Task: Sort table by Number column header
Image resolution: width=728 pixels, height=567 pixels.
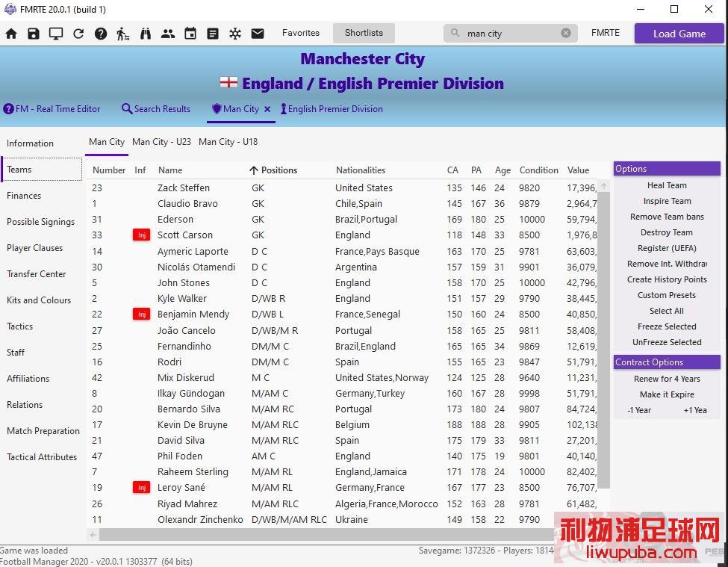Action: click(x=109, y=170)
